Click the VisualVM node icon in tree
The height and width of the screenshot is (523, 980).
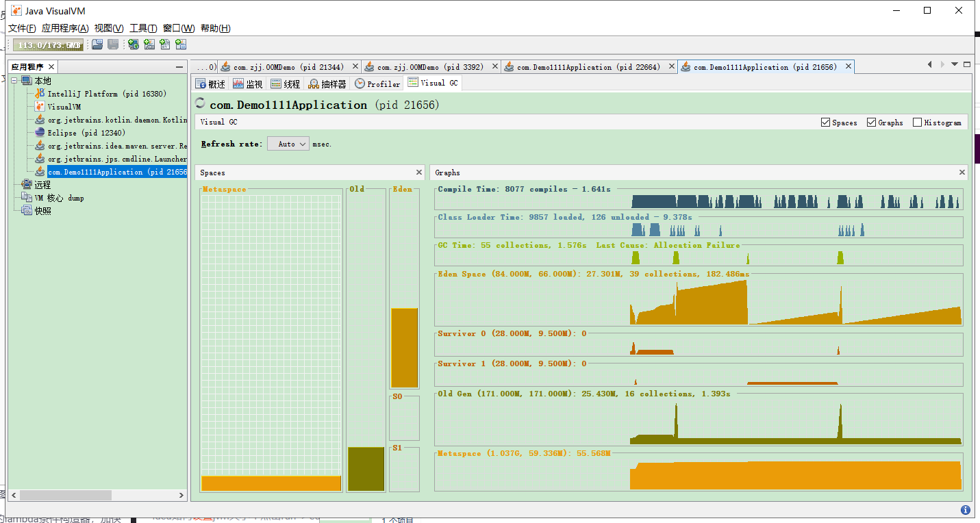40,107
